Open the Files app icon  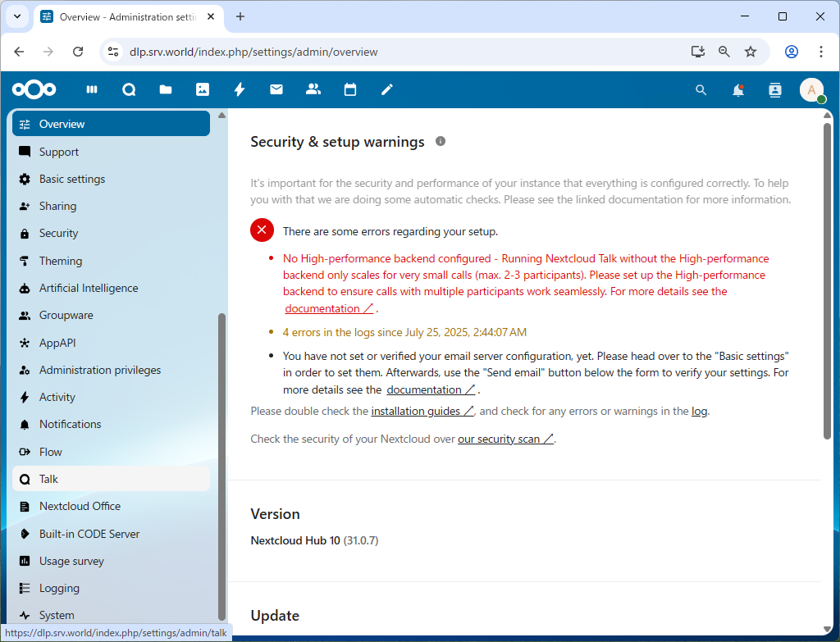(166, 89)
